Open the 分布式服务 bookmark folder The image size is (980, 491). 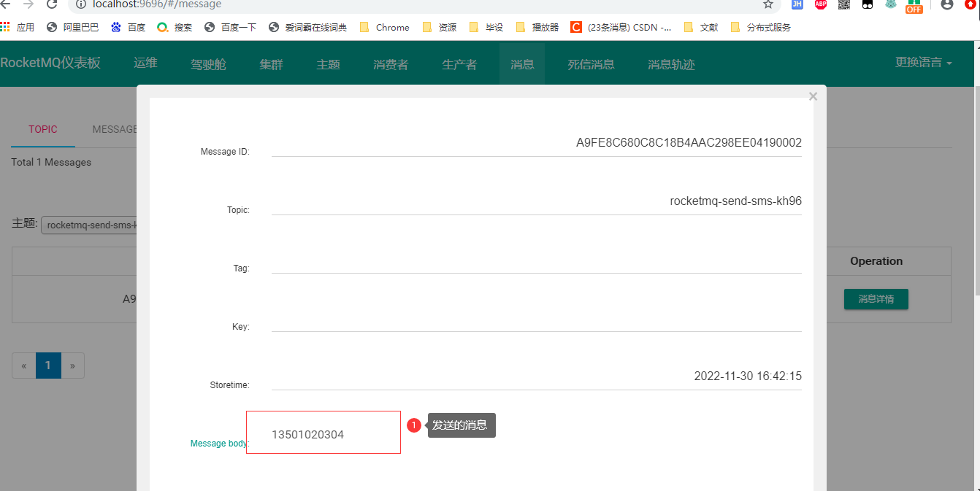(x=760, y=28)
